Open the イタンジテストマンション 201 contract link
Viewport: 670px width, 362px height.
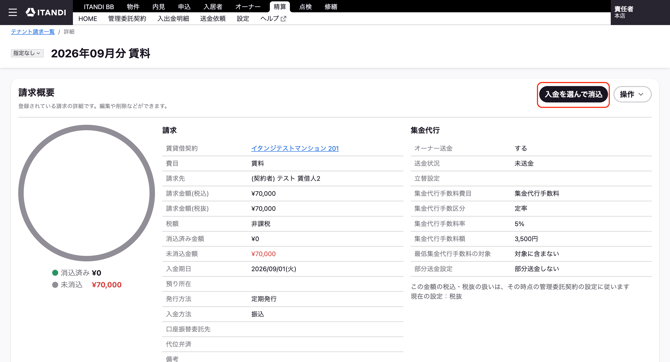coord(295,148)
